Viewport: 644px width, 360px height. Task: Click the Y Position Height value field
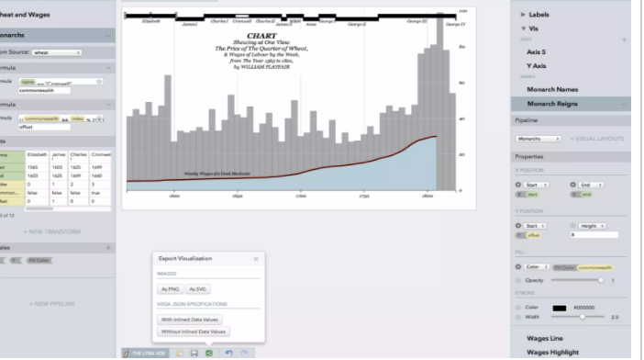tap(594, 235)
